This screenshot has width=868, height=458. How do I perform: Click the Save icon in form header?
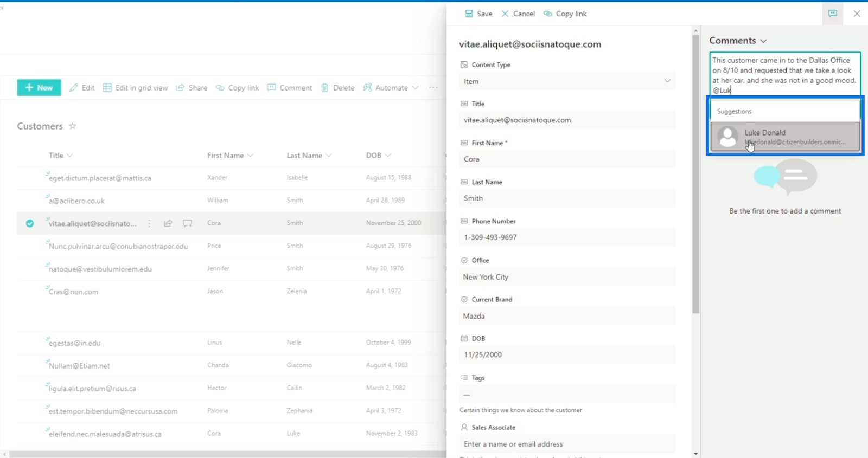[x=469, y=14]
